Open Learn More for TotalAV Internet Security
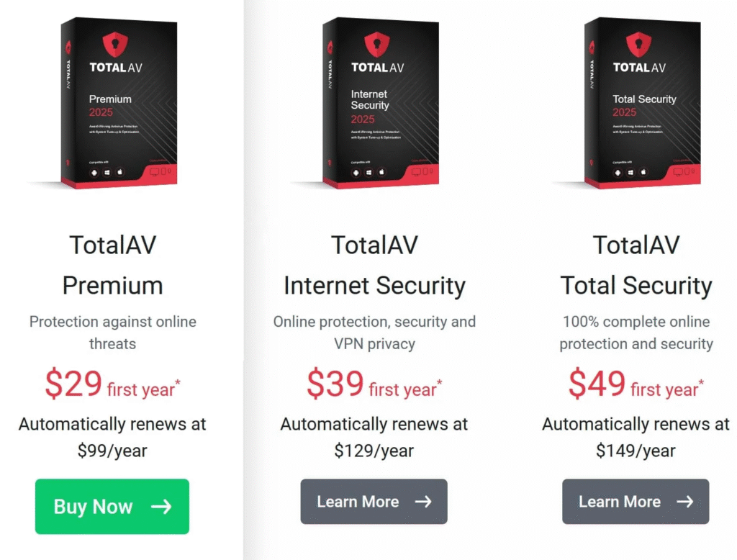 374,502
